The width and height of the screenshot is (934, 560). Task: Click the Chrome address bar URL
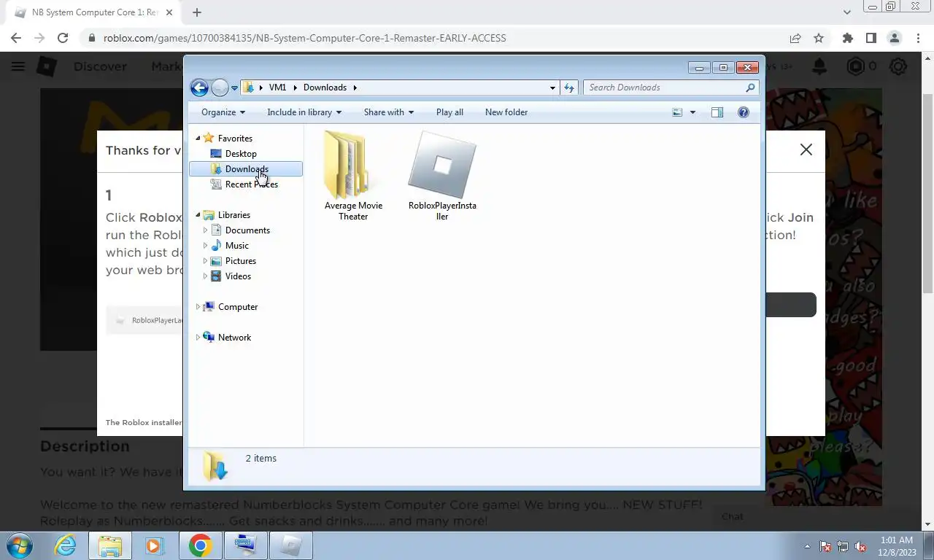[x=304, y=38]
